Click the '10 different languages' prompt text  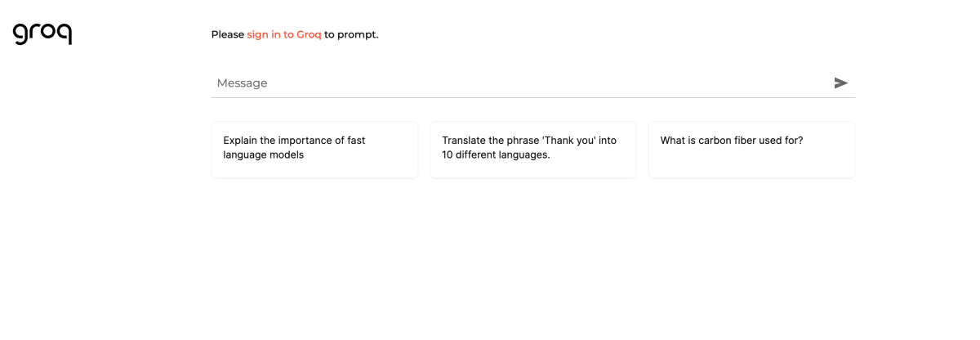pyautogui.click(x=496, y=155)
